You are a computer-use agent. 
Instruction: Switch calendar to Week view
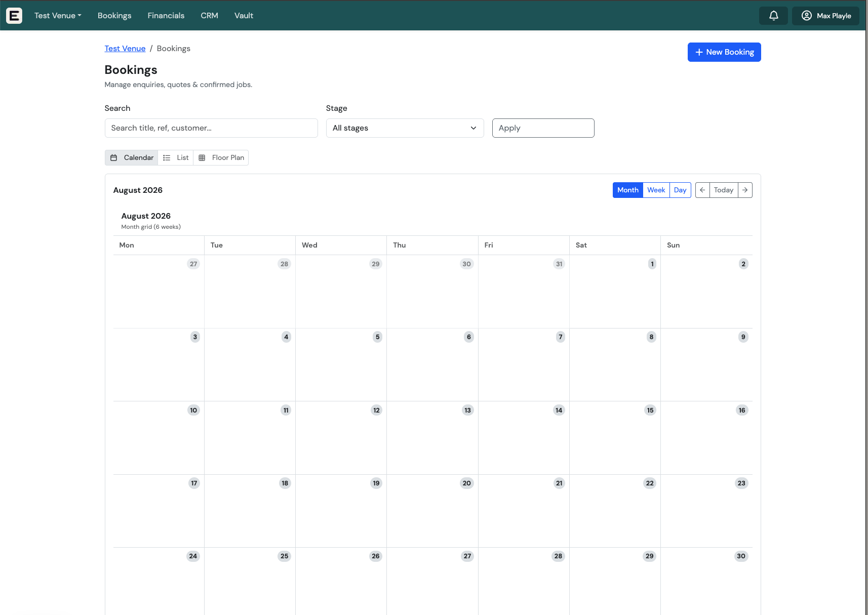(x=656, y=190)
